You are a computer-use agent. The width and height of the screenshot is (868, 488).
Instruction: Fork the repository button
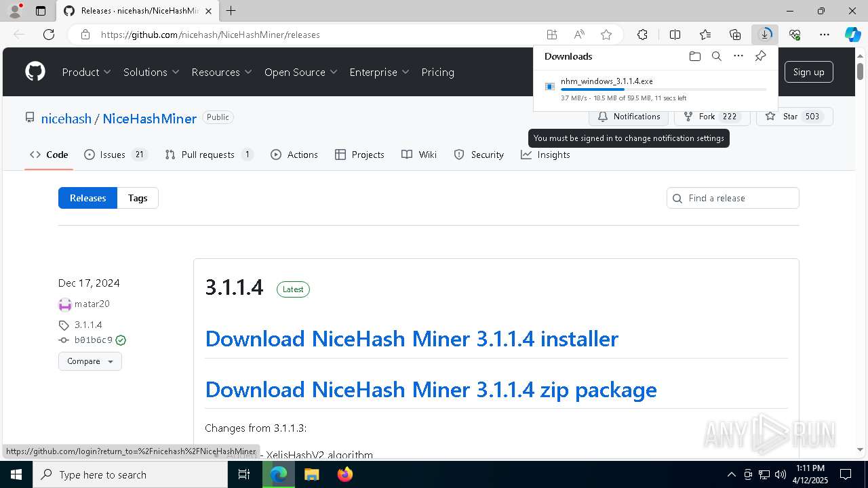click(712, 117)
